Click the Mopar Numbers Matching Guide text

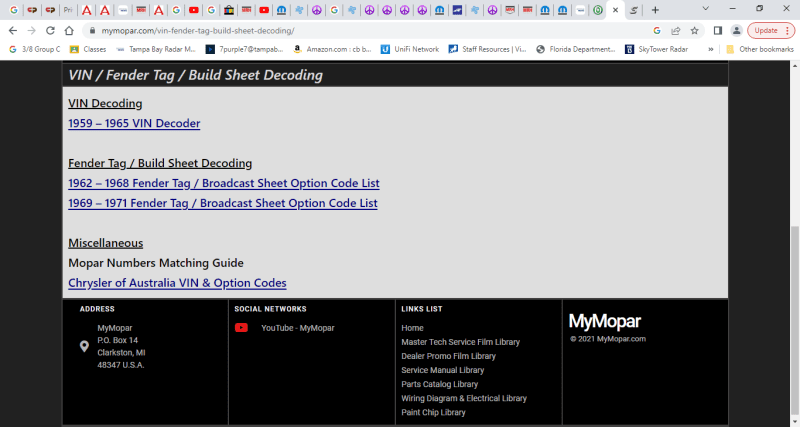point(156,263)
